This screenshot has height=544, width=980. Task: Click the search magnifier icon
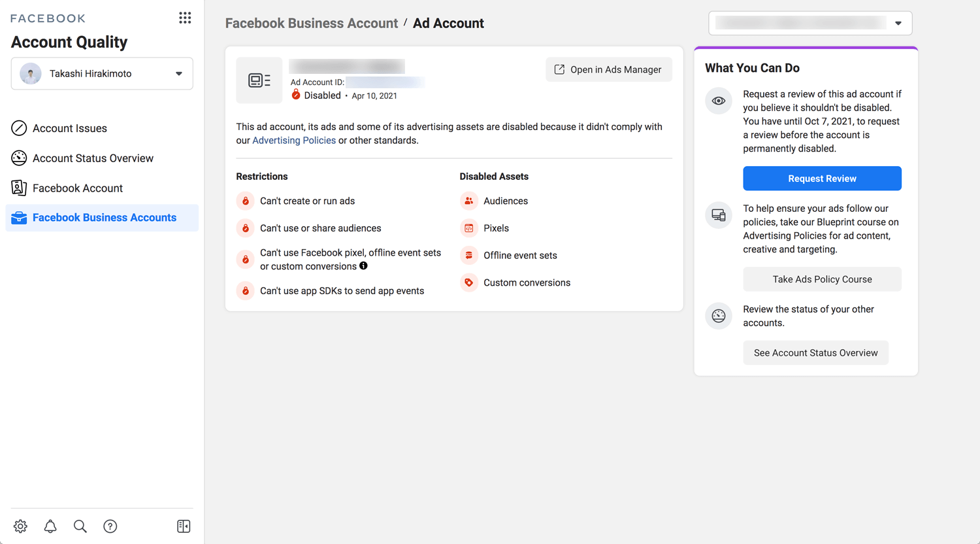click(80, 526)
